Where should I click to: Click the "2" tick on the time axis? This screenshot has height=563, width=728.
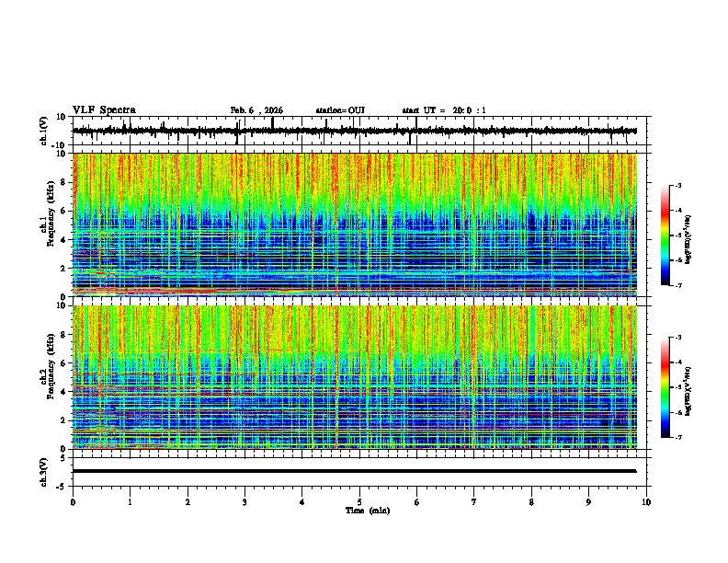(188, 502)
